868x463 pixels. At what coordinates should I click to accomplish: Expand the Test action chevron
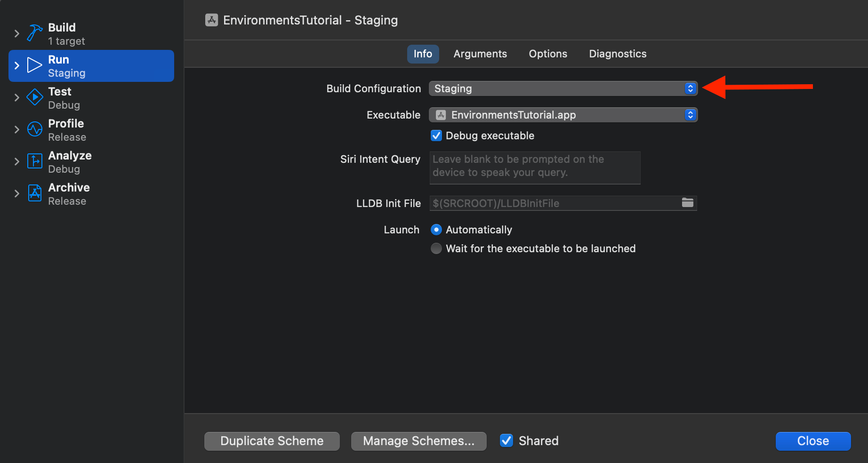(16, 97)
